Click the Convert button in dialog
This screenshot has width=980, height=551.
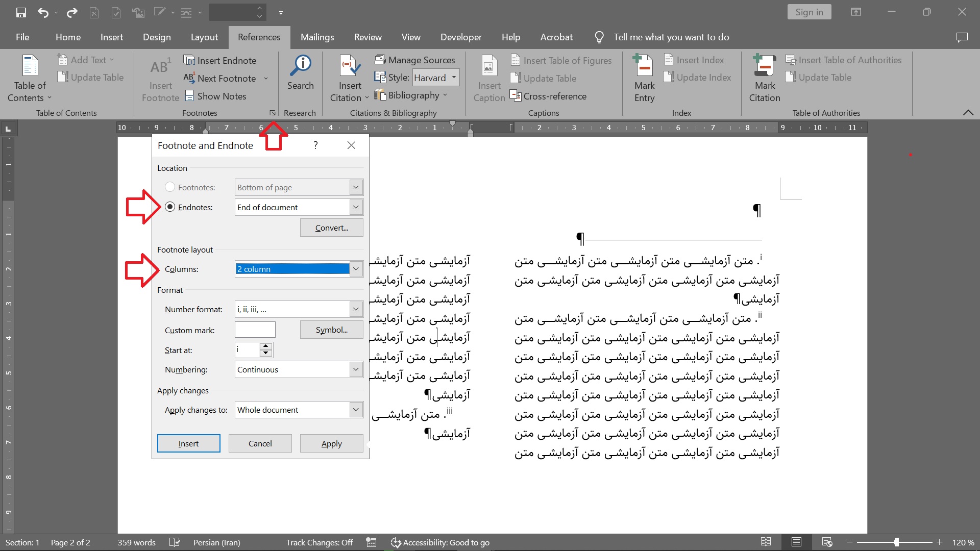pyautogui.click(x=331, y=227)
